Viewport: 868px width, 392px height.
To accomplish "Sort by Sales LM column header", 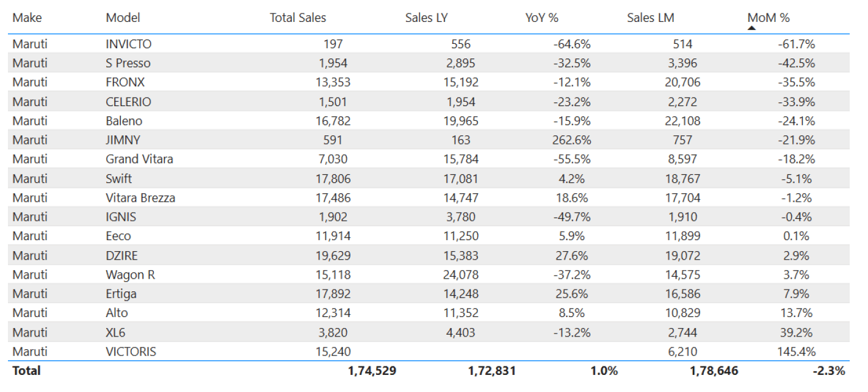I will 650,18.
